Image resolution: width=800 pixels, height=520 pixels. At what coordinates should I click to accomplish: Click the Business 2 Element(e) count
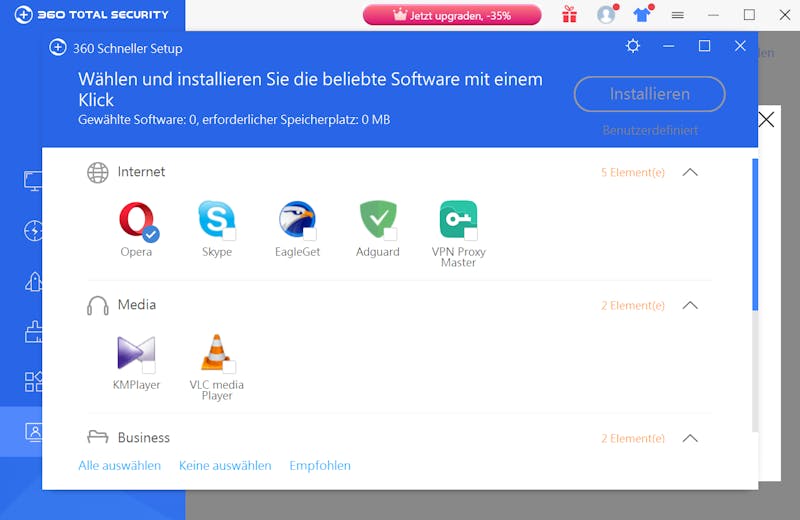(633, 438)
